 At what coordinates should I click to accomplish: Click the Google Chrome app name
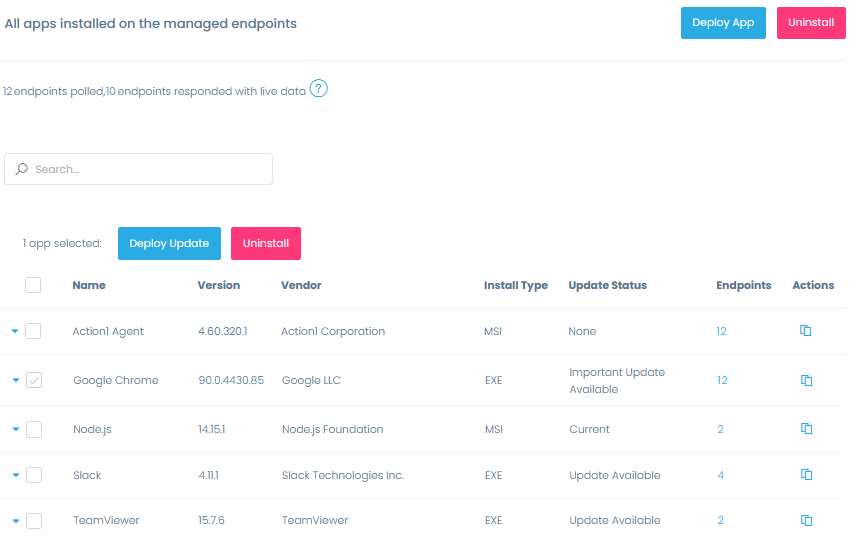(x=116, y=380)
